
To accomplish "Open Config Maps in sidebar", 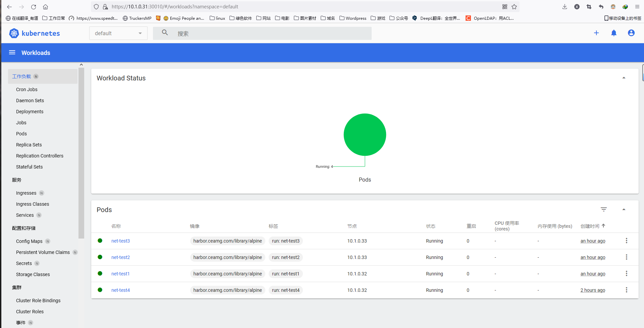I will (29, 241).
